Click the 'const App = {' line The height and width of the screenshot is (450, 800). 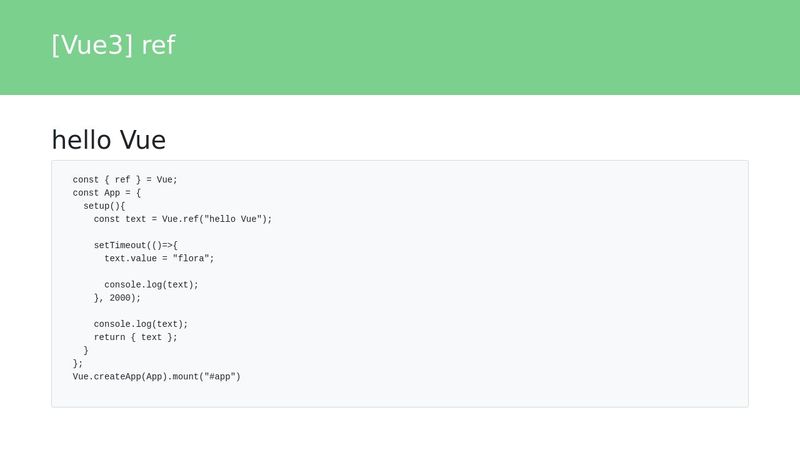(107, 193)
